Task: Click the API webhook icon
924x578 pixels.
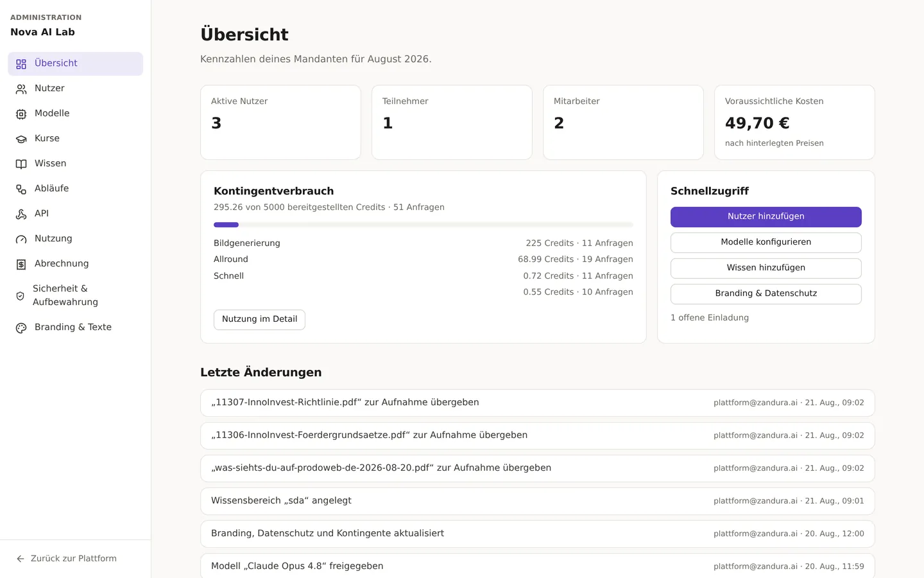Action: tap(21, 214)
